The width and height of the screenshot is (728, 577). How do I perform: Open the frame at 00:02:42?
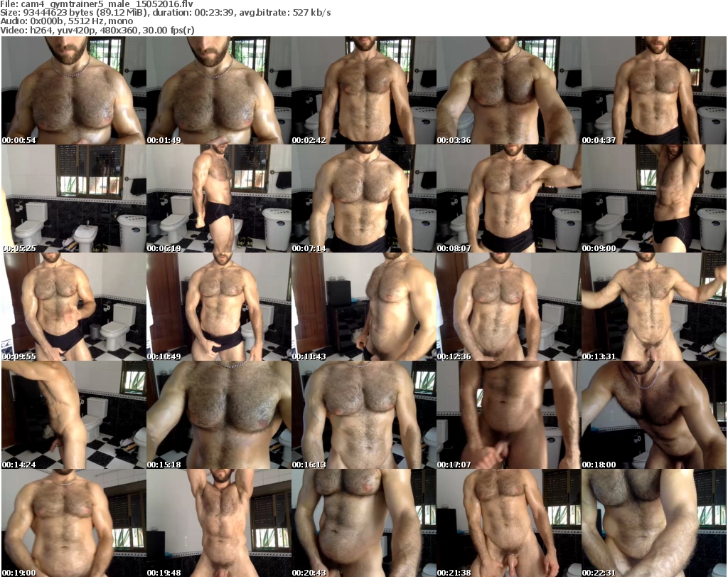(363, 90)
